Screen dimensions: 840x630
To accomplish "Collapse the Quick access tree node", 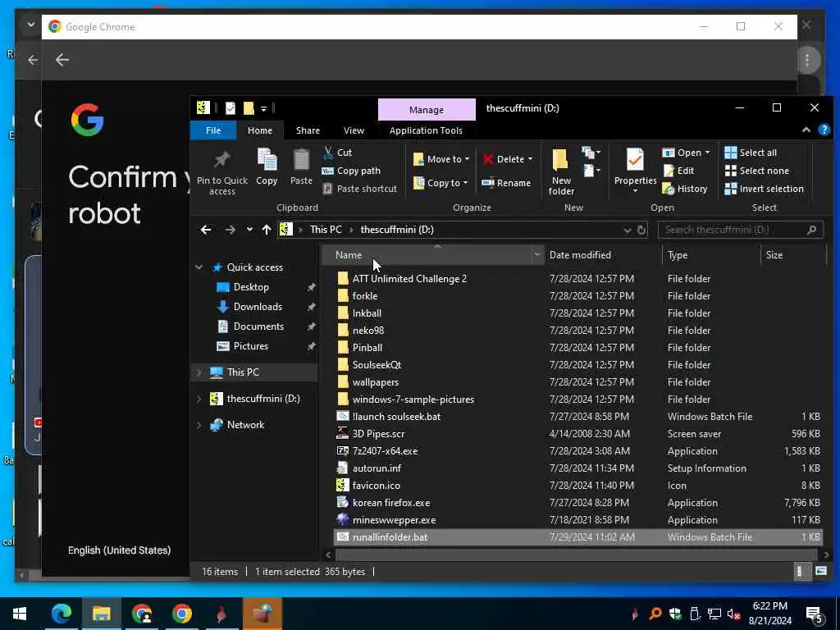I will coord(199,267).
